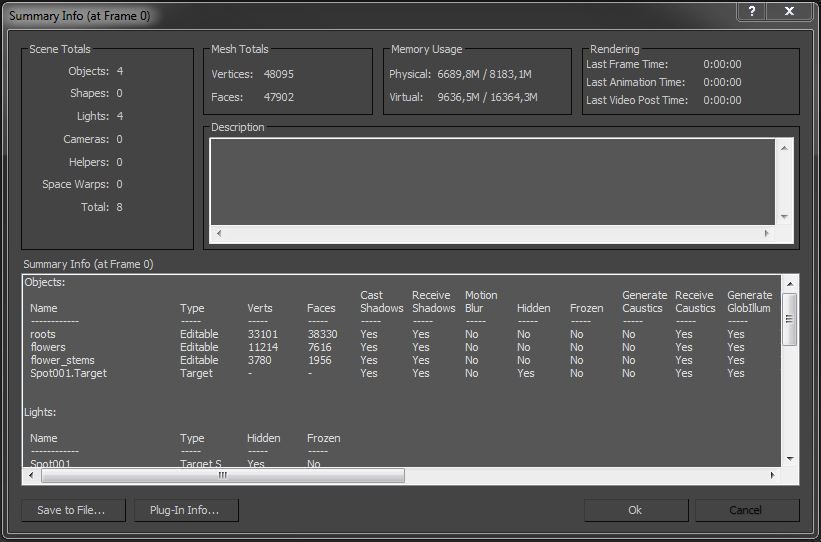The image size is (821, 542).
Task: Click the help question mark button
Action: tap(752, 11)
